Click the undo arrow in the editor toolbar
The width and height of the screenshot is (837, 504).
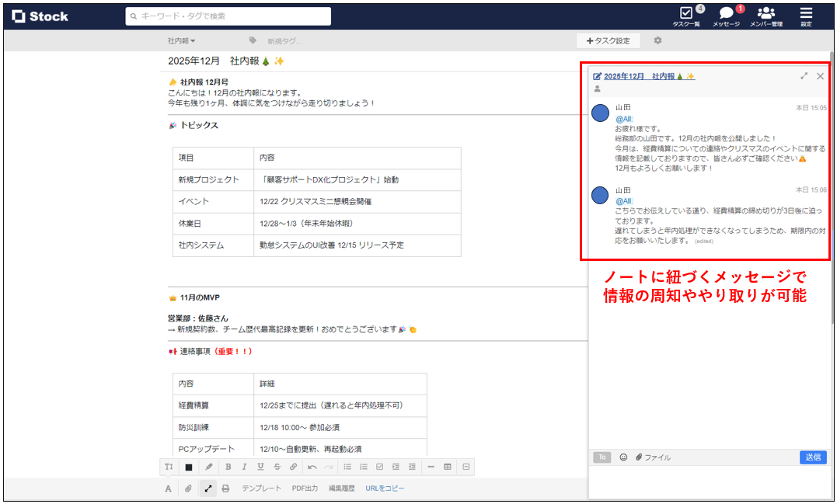point(312,467)
